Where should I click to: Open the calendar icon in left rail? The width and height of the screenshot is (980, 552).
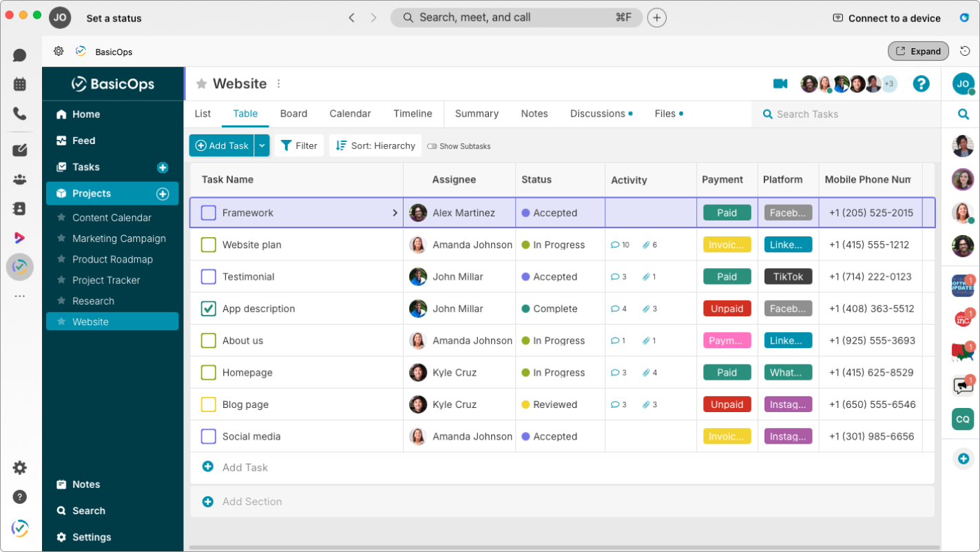[20, 85]
